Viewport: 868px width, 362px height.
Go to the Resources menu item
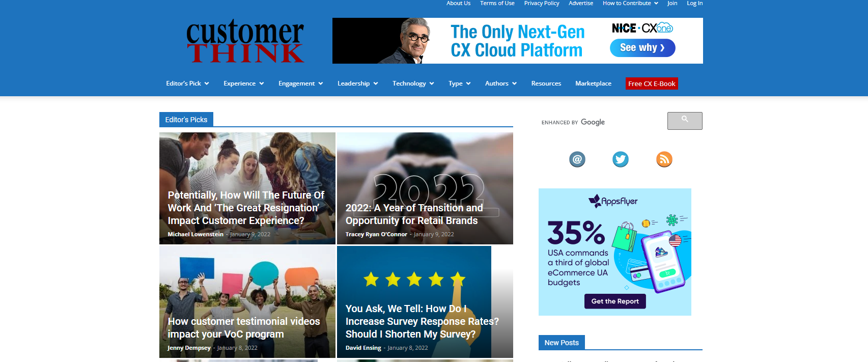tap(546, 83)
